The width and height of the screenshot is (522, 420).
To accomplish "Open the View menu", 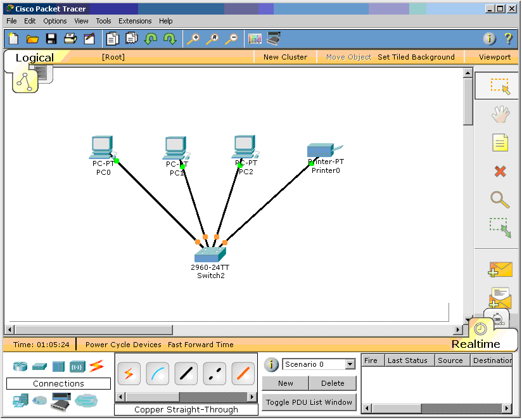I will (x=81, y=22).
